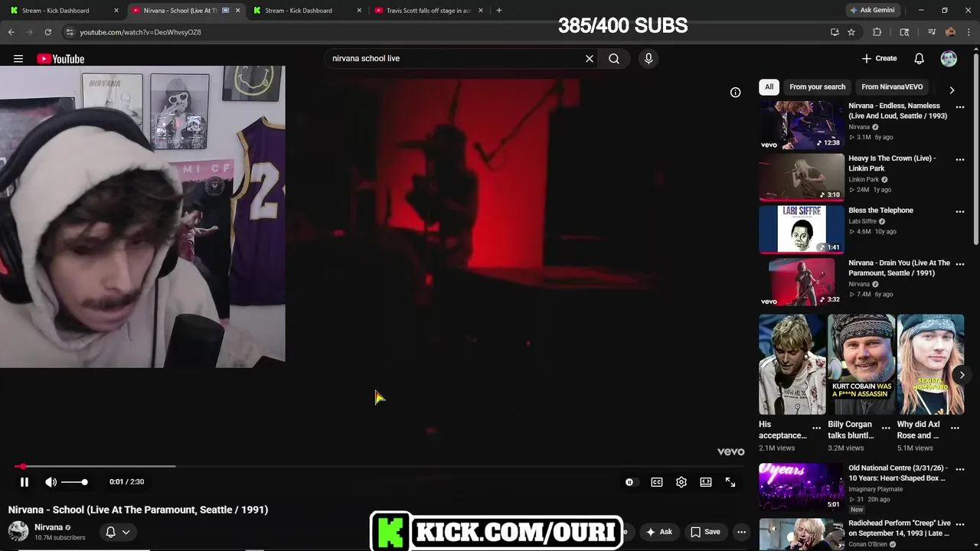Open the Chrome profile avatar
This screenshot has width=980, height=551.
pyautogui.click(x=950, y=32)
